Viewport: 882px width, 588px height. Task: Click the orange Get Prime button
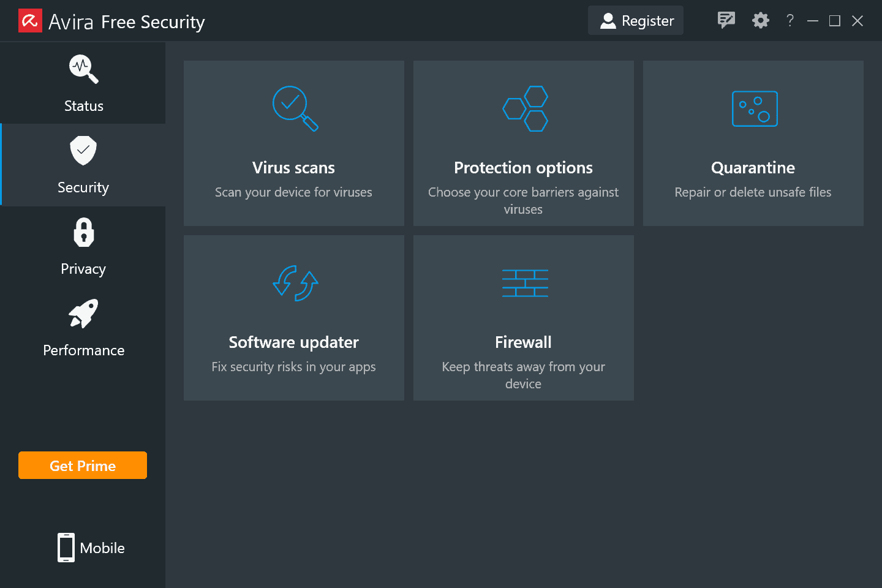click(x=83, y=466)
